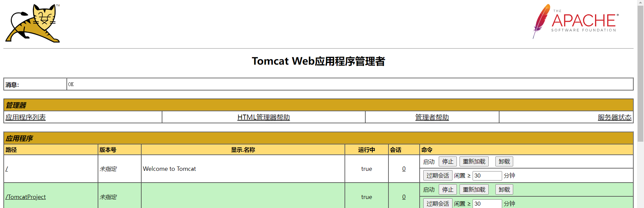This screenshot has width=644, height=208.
Task: Click session count 0 for /TomcatProject
Action: [x=404, y=197]
